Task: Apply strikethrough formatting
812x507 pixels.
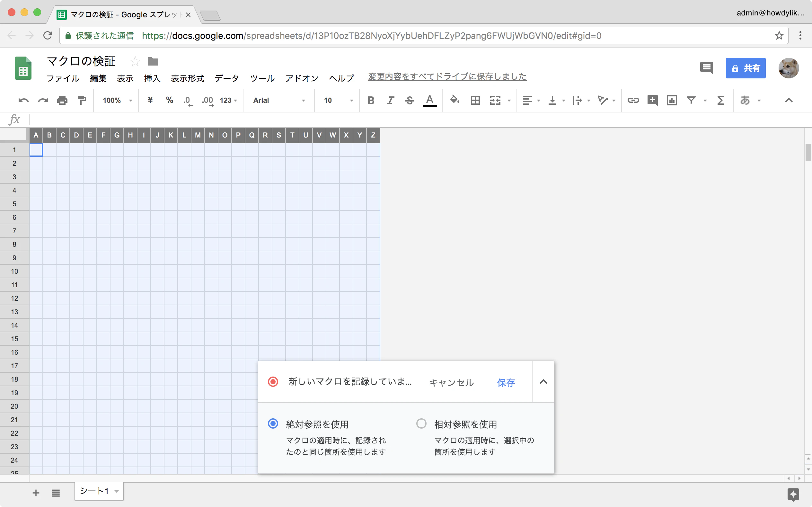Action: point(410,100)
